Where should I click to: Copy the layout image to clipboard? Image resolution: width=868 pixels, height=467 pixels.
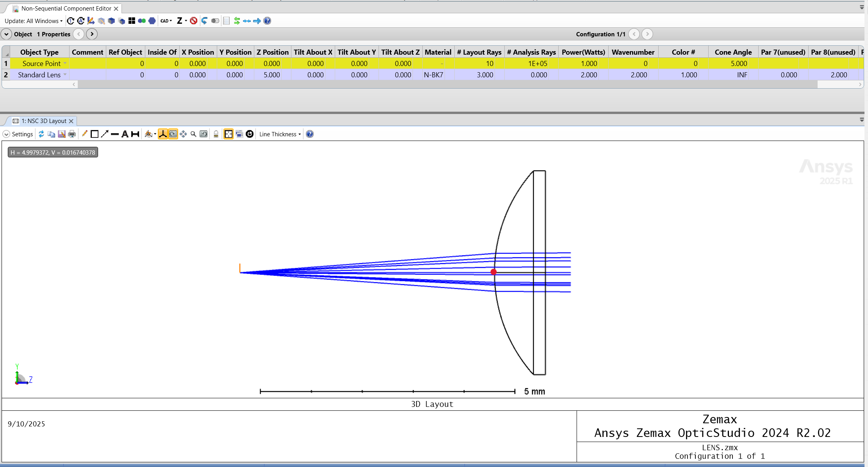pyautogui.click(x=51, y=134)
